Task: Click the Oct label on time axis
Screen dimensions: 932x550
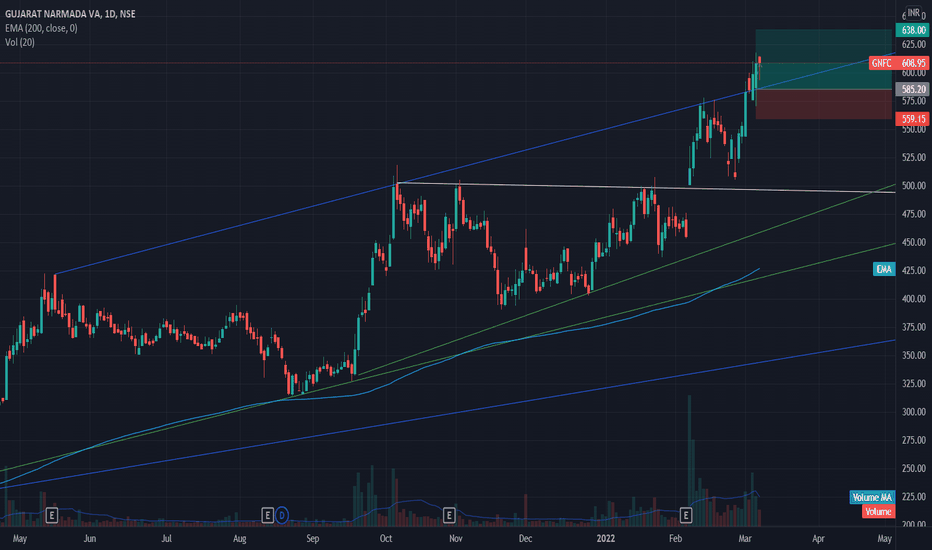Action: click(x=386, y=539)
